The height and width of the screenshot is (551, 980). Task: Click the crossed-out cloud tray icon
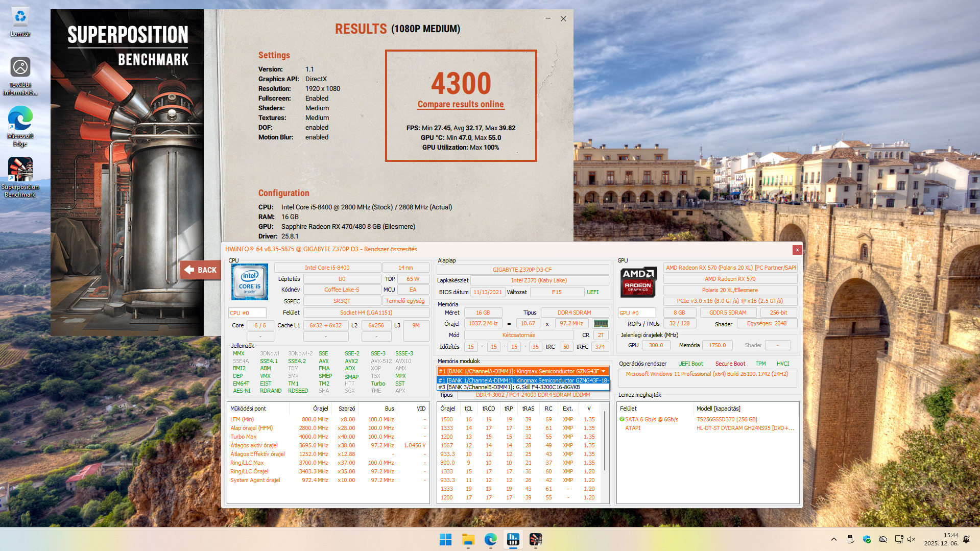[x=883, y=539]
